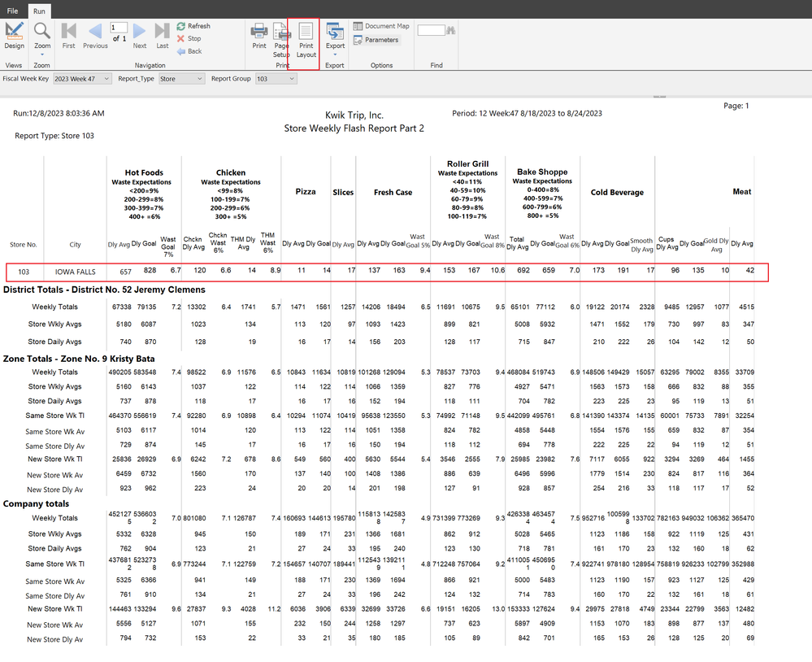Viewport: 812px width, 662px height.
Task: Click the Back navigation button
Action: 189,51
